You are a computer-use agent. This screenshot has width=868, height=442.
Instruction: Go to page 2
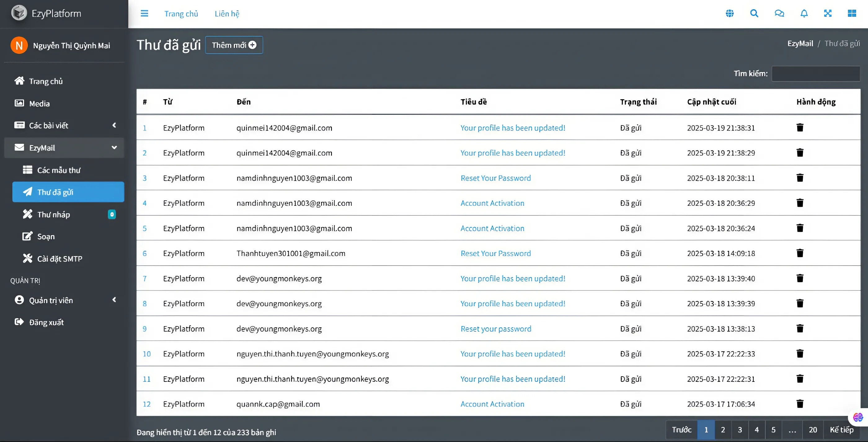(x=723, y=430)
